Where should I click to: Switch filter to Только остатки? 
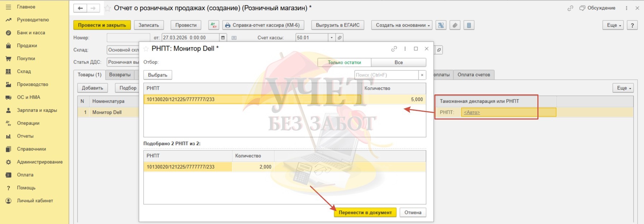(344, 62)
